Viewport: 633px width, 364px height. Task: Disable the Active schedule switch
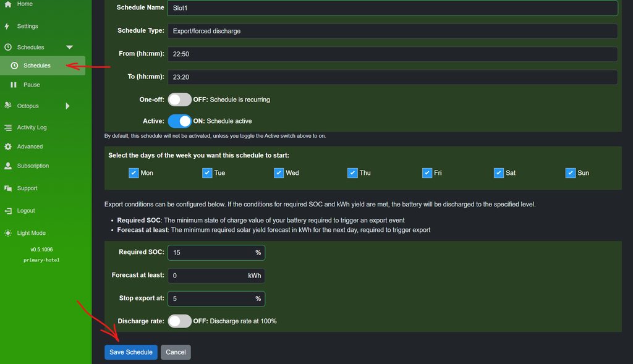(x=179, y=121)
